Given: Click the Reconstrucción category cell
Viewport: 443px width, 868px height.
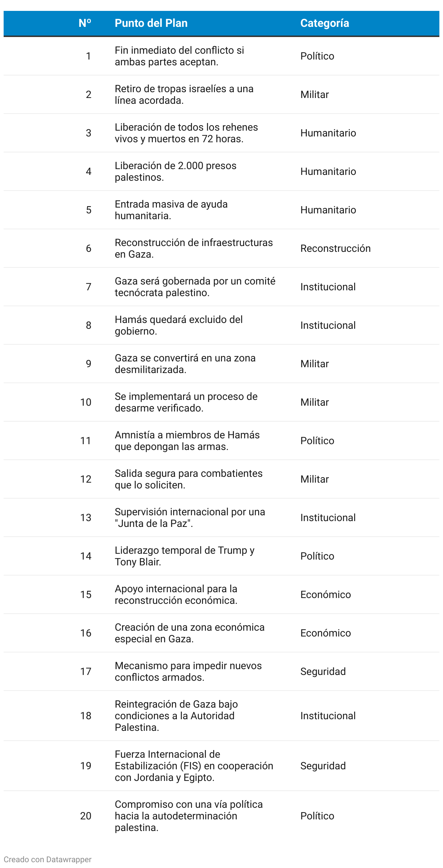Looking at the screenshot, I should coord(335,248).
